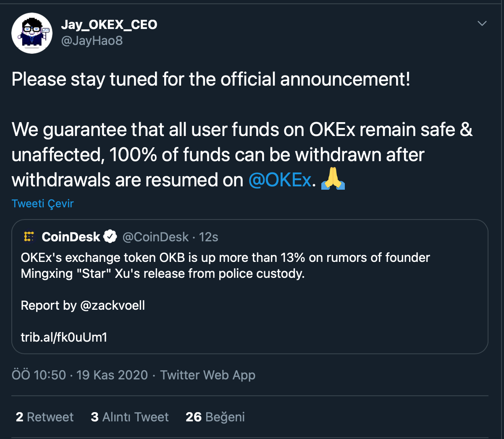This screenshot has height=439, width=504.
Task: Click 'Report by @zackvoell' line
Action: [83, 305]
